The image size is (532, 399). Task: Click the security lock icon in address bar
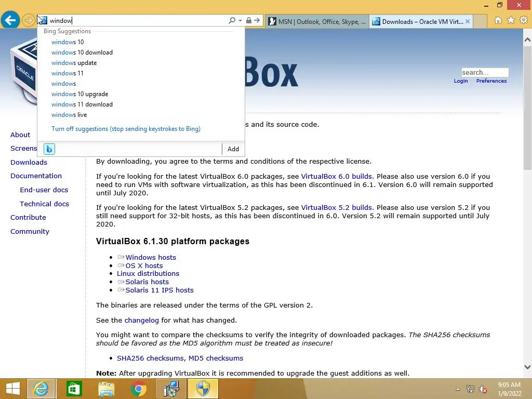[x=249, y=20]
